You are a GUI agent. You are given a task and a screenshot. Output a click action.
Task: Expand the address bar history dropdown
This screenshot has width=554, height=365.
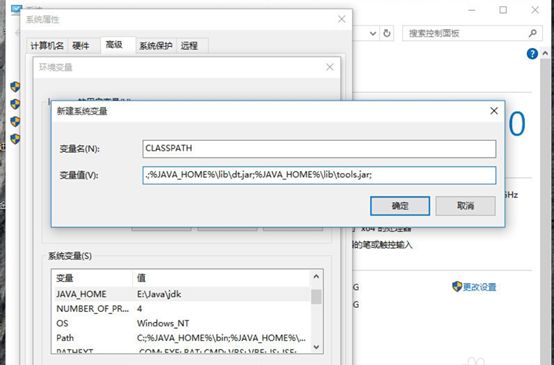[373, 34]
